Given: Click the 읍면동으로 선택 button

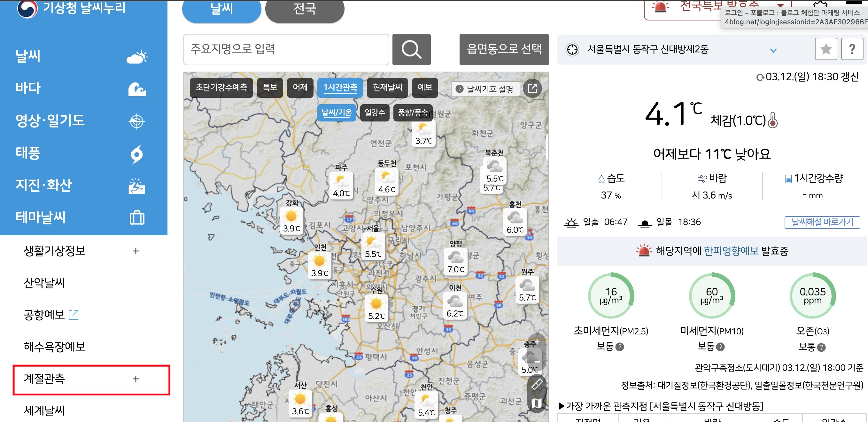Looking at the screenshot, I should 504,50.
